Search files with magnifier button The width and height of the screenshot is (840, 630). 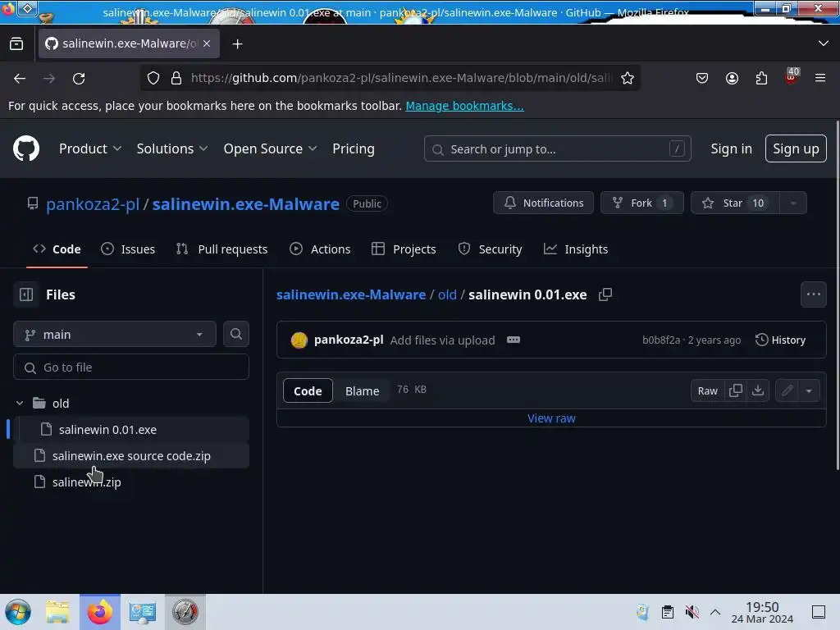pyautogui.click(x=235, y=335)
